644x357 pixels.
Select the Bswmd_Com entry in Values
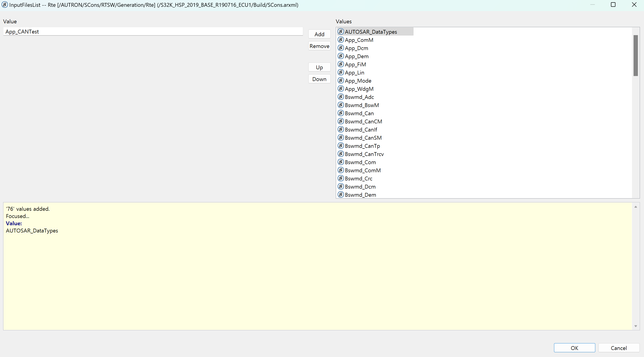pos(360,162)
